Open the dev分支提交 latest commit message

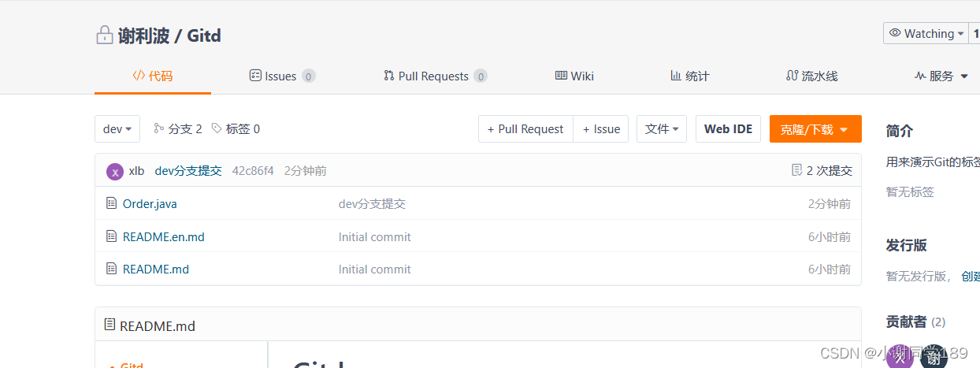click(188, 171)
